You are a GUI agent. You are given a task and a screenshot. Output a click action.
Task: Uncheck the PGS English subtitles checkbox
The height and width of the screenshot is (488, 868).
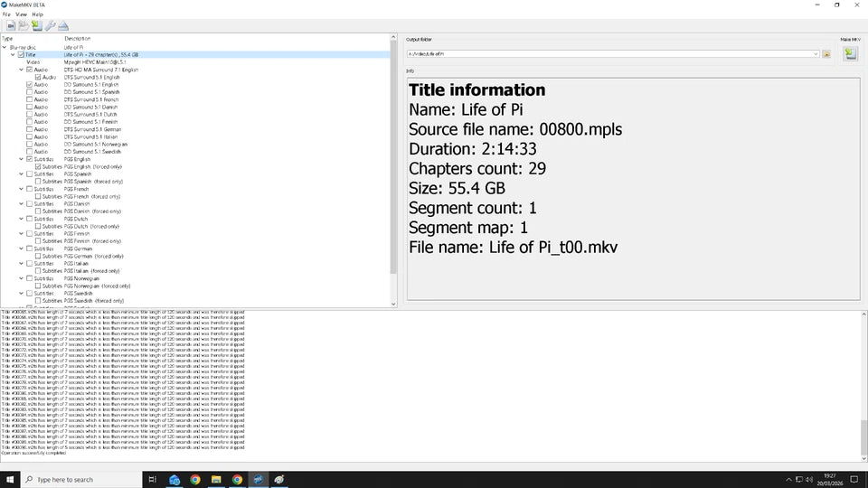coord(29,159)
